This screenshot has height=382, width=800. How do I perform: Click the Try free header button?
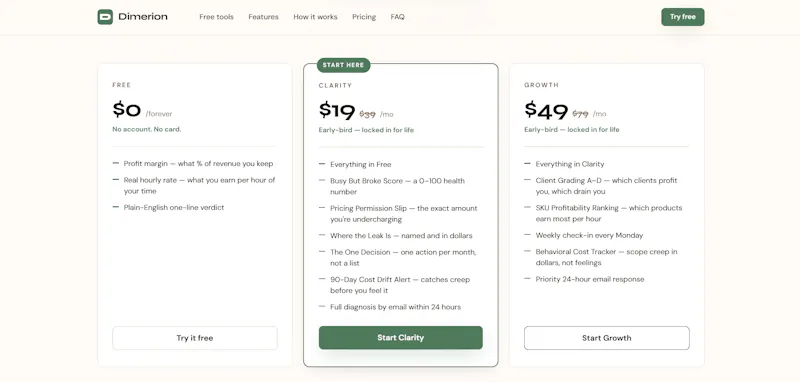click(x=683, y=17)
